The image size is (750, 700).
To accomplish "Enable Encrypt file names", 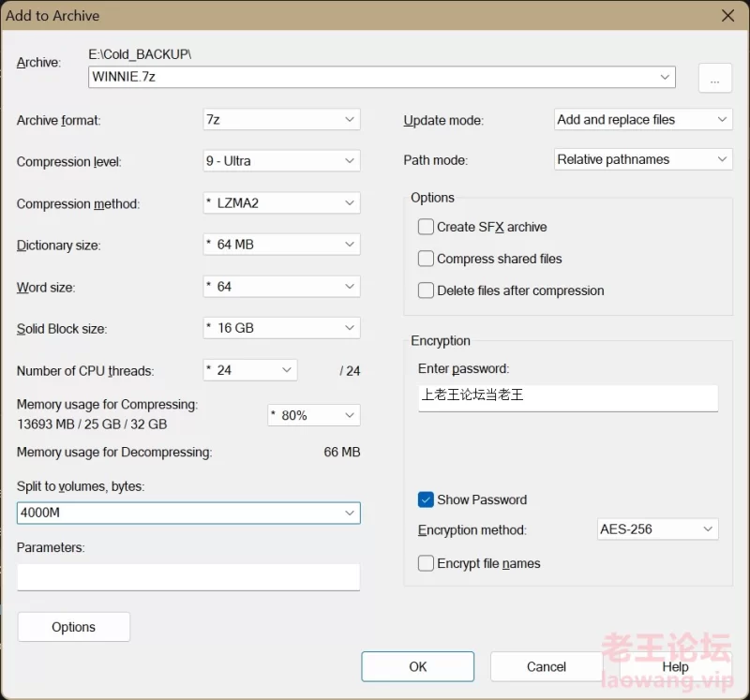I will 426,562.
